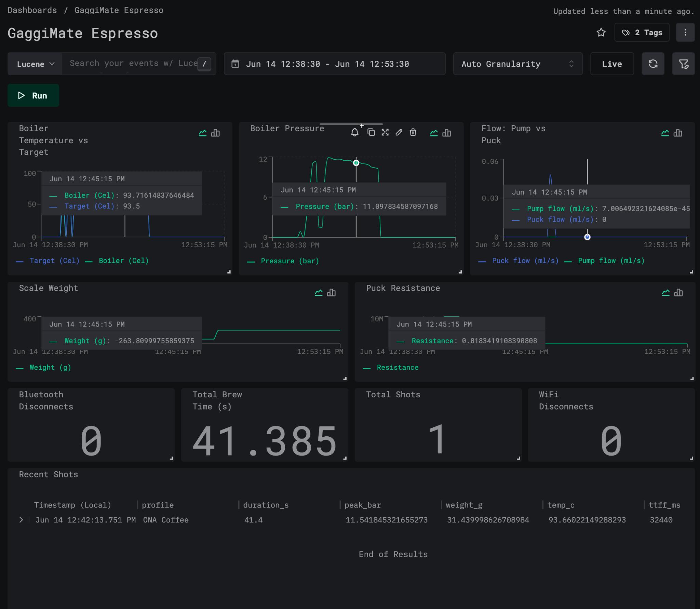
Task: Open the dashboard three-dot options menu
Action: pos(685,32)
